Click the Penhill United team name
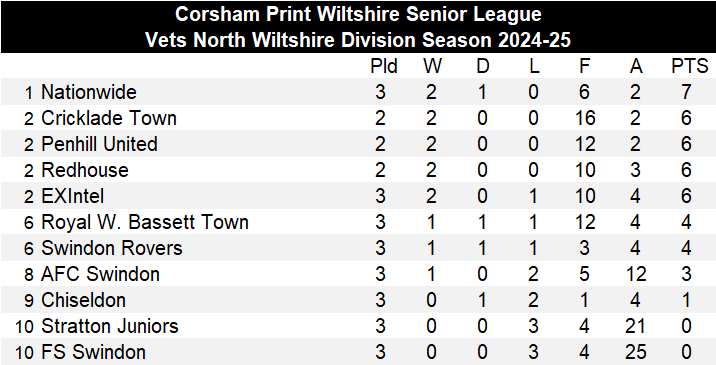Viewport: 716px width, 365px height. 100,144
